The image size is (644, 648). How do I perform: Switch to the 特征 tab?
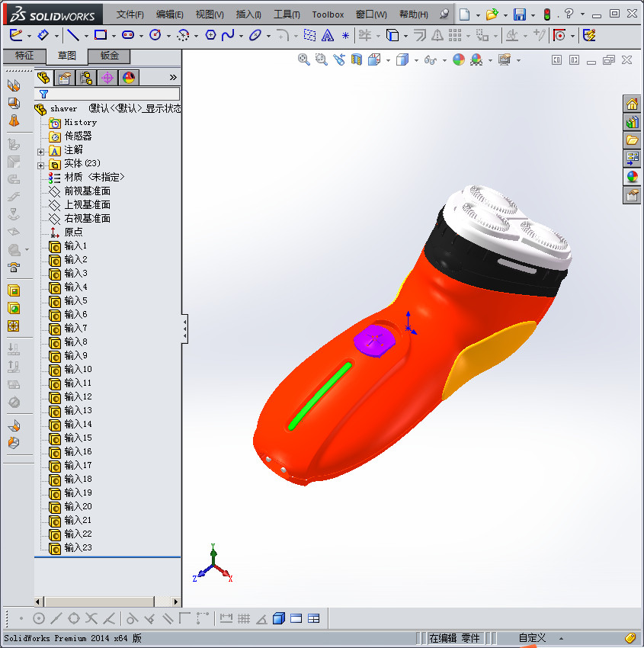tap(24, 56)
